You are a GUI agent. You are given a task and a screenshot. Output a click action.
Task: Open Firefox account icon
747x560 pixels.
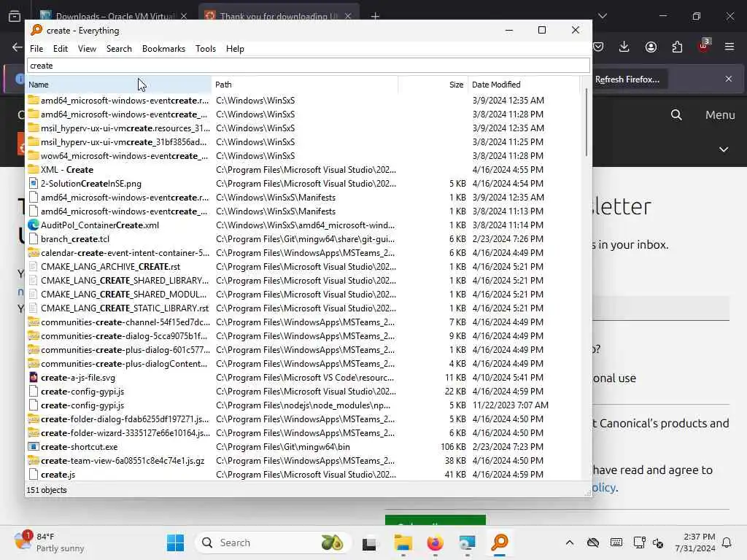(651, 47)
